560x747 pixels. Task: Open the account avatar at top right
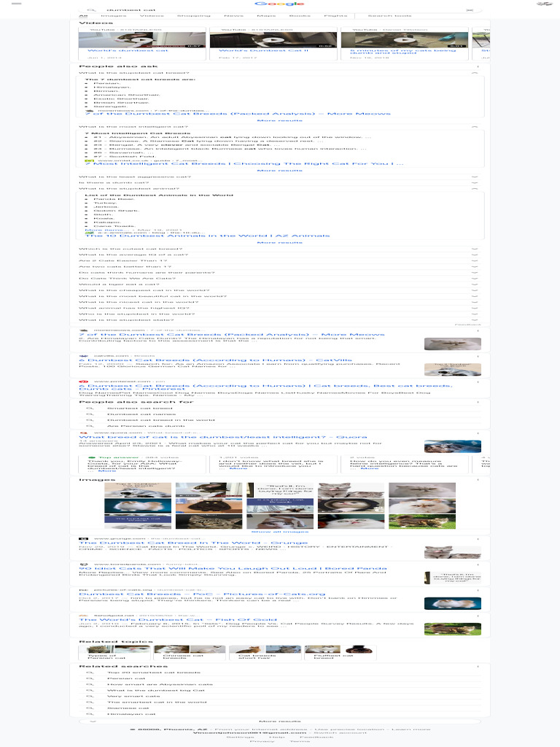point(544,4)
